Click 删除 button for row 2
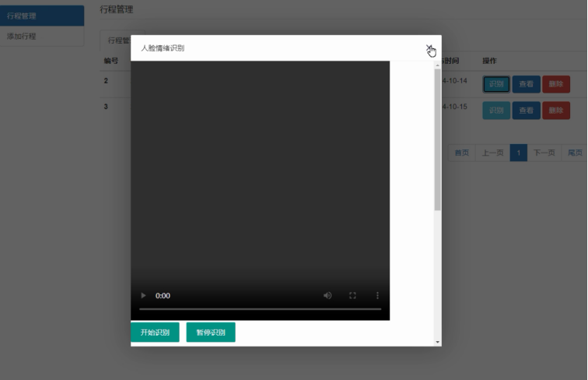Viewport: 588px width, 380px height. 556,84
